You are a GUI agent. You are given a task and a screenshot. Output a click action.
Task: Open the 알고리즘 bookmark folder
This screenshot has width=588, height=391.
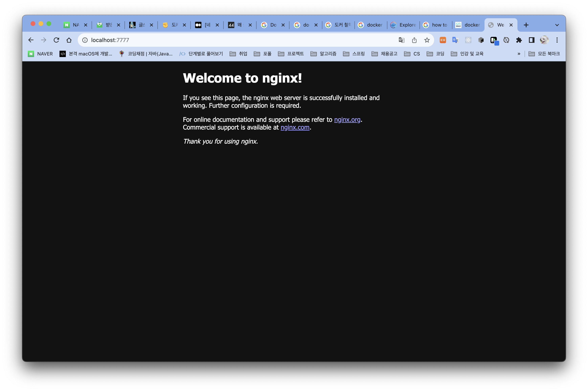point(324,54)
